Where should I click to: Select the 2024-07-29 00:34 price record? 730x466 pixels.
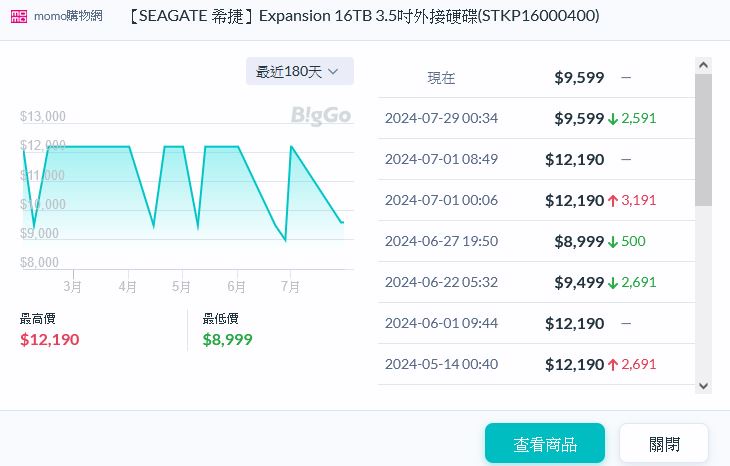(x=441, y=118)
